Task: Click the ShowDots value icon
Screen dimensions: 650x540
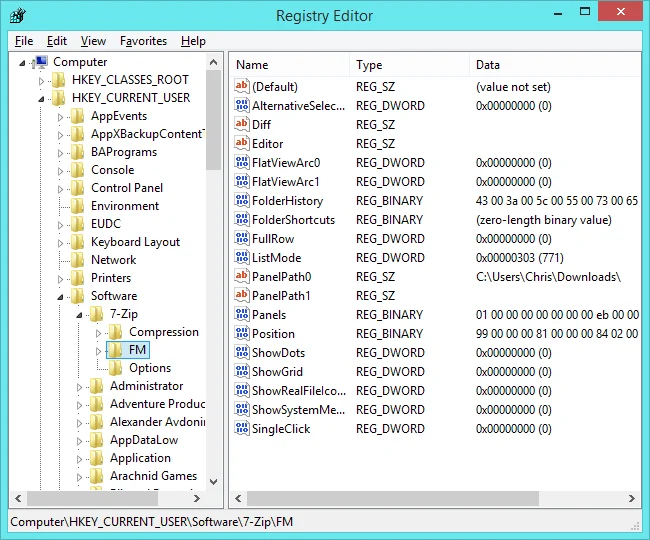Action: coord(242,353)
